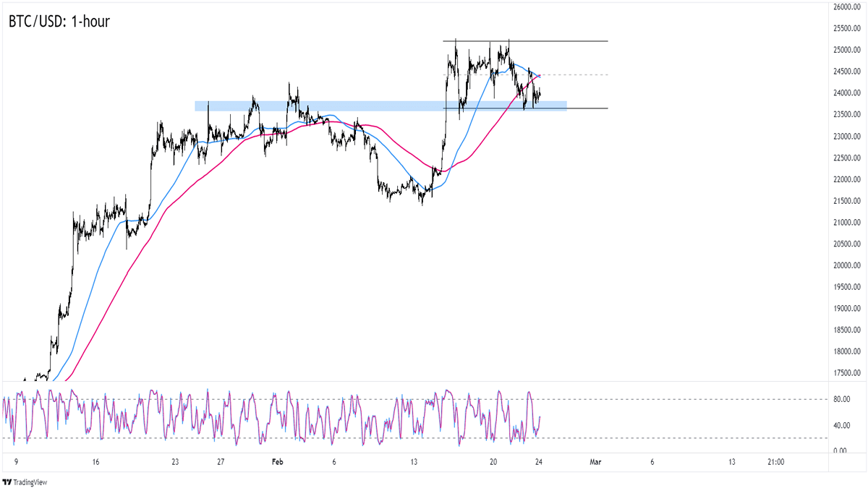This screenshot has height=488, width=868.
Task: Select the BTC/USD: 1-hour chart title
Action: coord(60,22)
